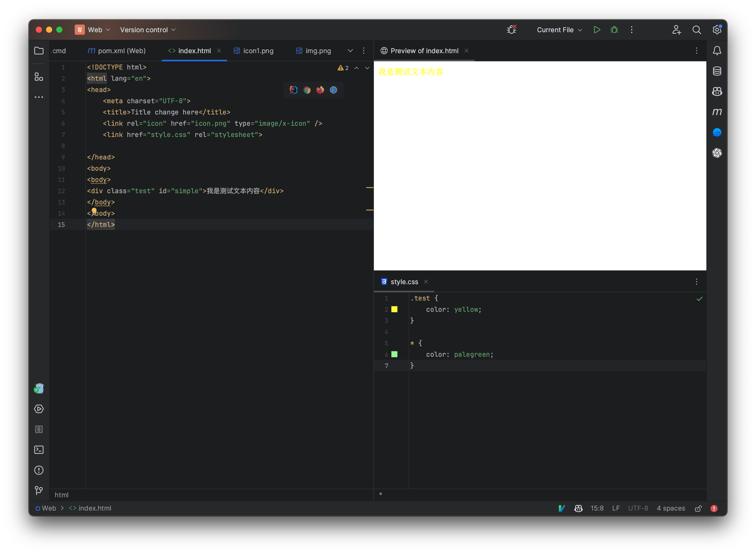Open the ChatGPT sidebar icon
This screenshot has height=554, width=756.
[717, 153]
